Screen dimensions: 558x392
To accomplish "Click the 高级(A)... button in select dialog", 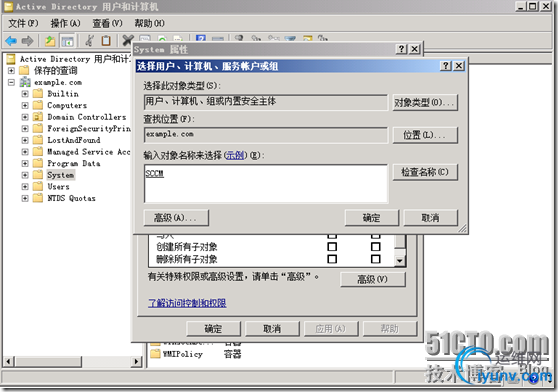I will [x=176, y=217].
